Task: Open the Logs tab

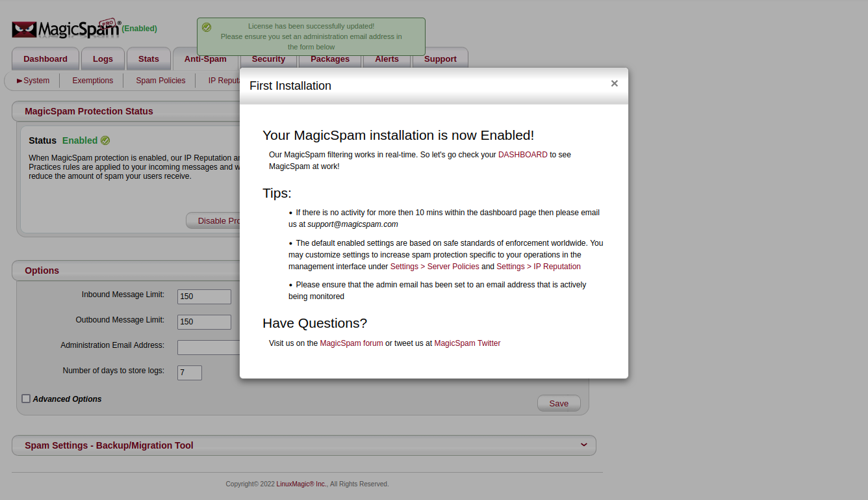Action: [x=103, y=59]
